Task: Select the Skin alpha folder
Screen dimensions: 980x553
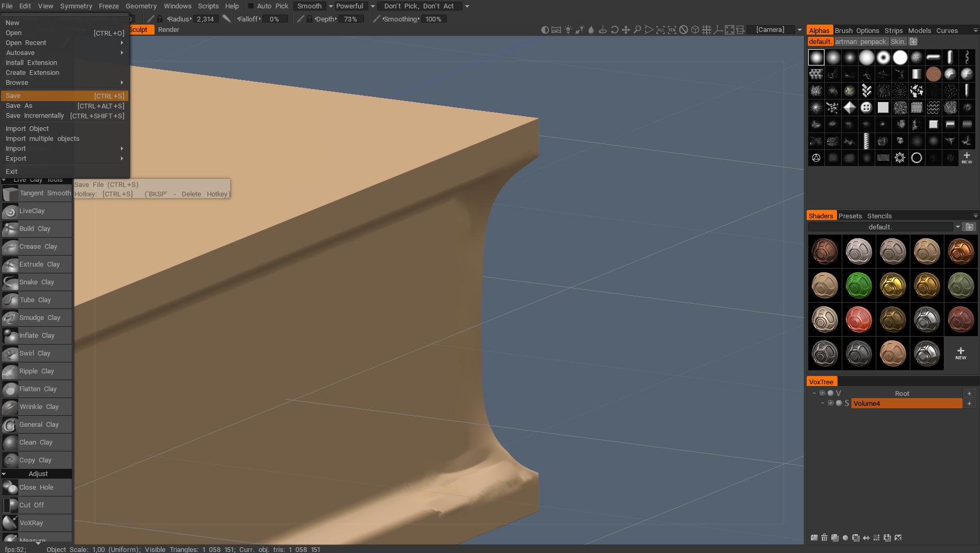Action: tap(898, 41)
